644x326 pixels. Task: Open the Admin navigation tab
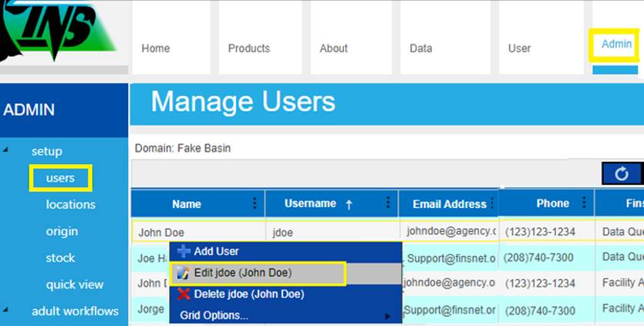pyautogui.click(x=616, y=45)
